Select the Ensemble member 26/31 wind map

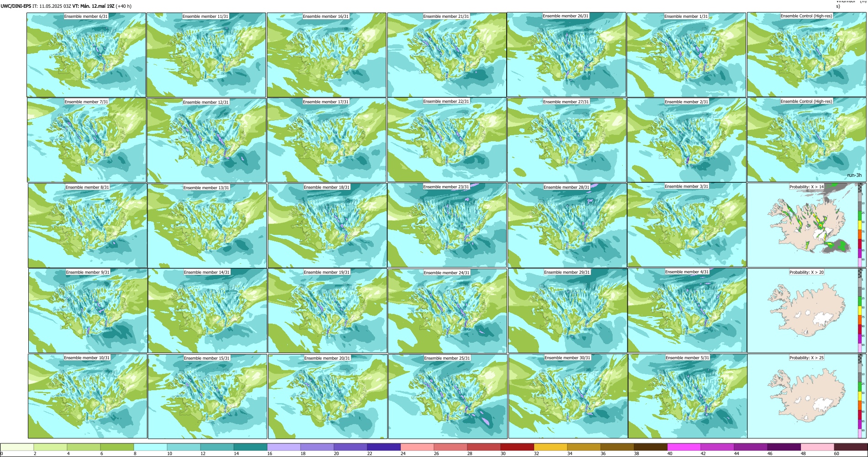[566, 54]
